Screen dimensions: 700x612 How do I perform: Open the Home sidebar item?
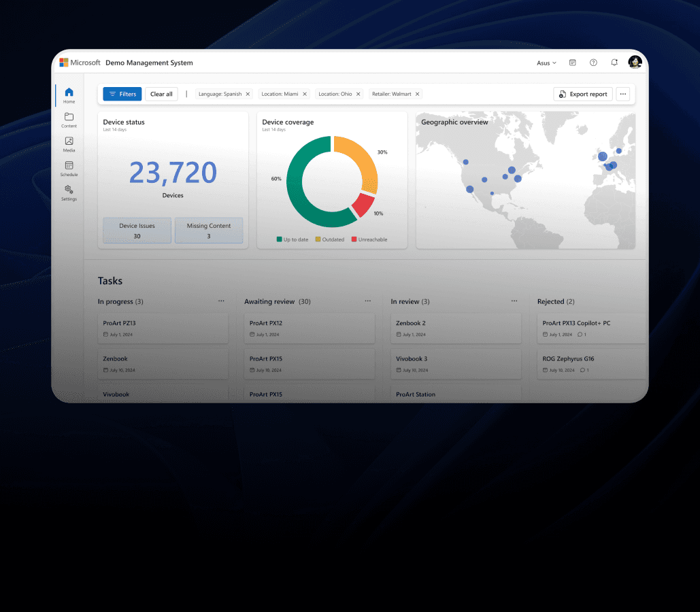click(69, 95)
